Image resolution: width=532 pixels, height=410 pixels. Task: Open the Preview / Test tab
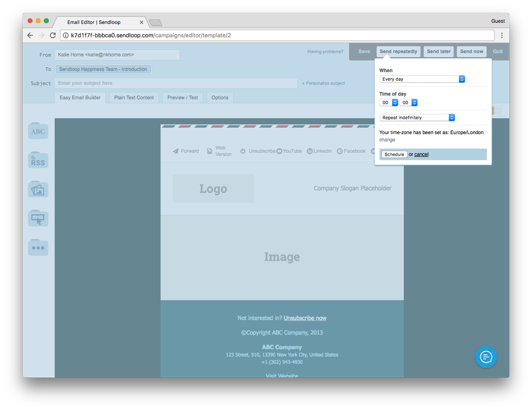(x=182, y=98)
